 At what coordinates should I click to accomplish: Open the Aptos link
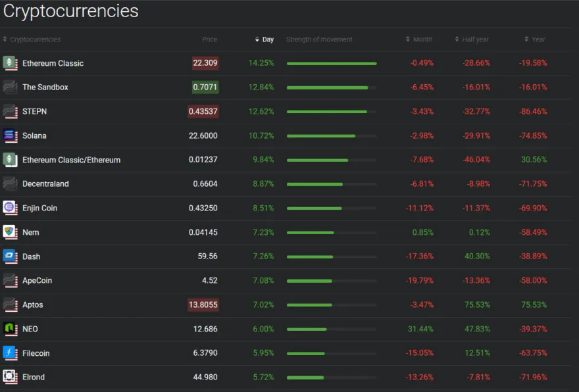(x=32, y=305)
